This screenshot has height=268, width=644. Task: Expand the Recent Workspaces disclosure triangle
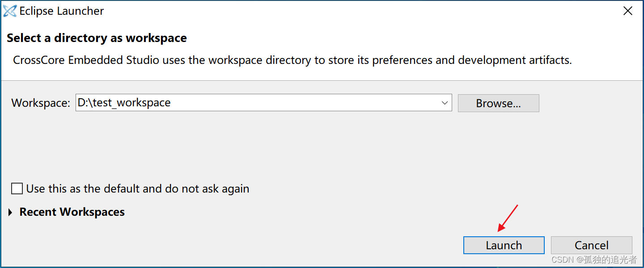[x=11, y=212]
